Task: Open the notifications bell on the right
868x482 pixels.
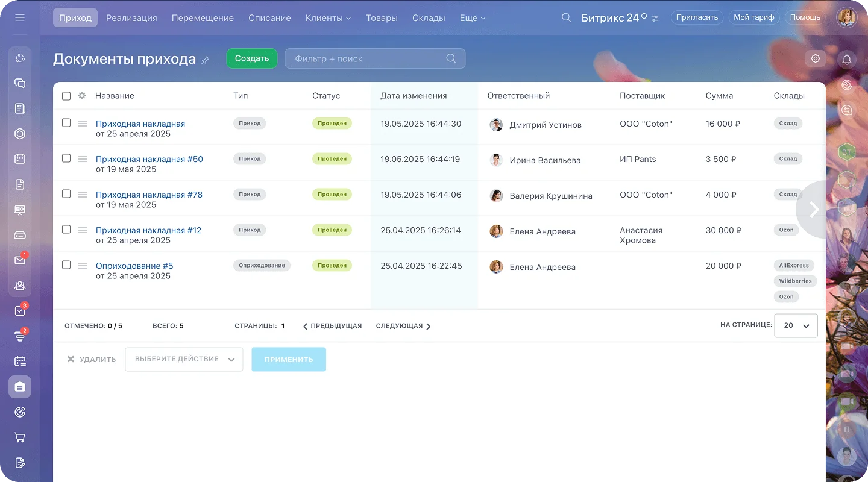Action: tap(846, 60)
